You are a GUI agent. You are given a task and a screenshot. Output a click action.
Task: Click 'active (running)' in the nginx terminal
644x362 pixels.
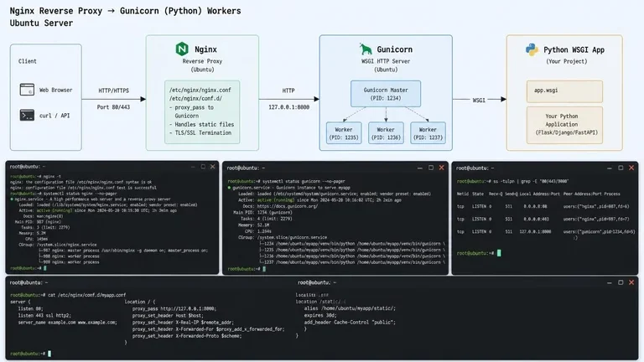[55, 210]
